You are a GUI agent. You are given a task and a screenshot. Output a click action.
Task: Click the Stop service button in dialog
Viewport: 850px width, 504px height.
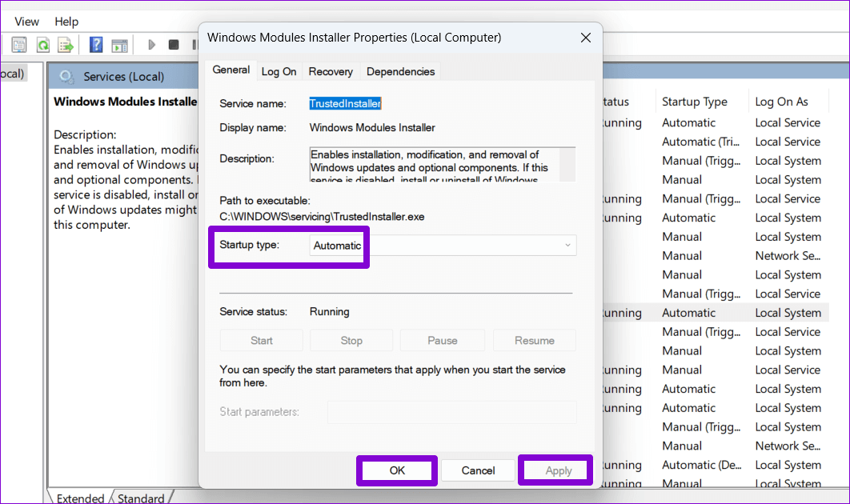(351, 340)
